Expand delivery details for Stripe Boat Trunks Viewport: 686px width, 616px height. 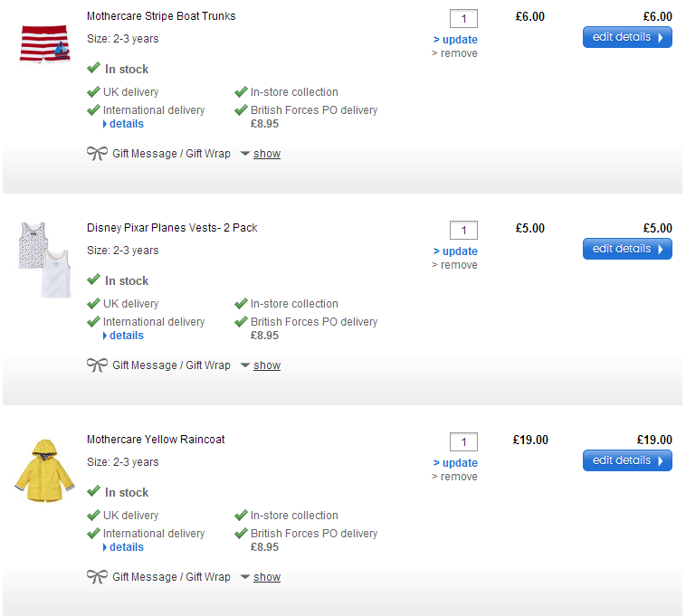pyautogui.click(x=126, y=124)
